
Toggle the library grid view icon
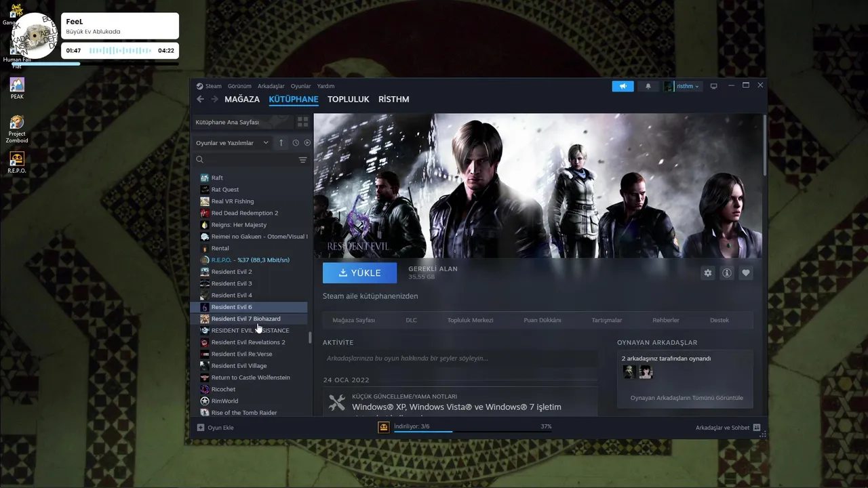click(x=302, y=122)
